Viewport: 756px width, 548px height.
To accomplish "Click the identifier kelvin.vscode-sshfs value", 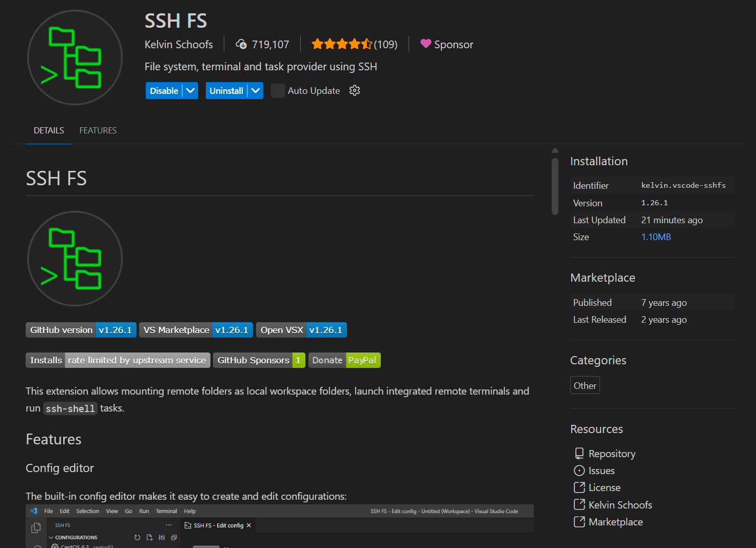I will coord(684,185).
